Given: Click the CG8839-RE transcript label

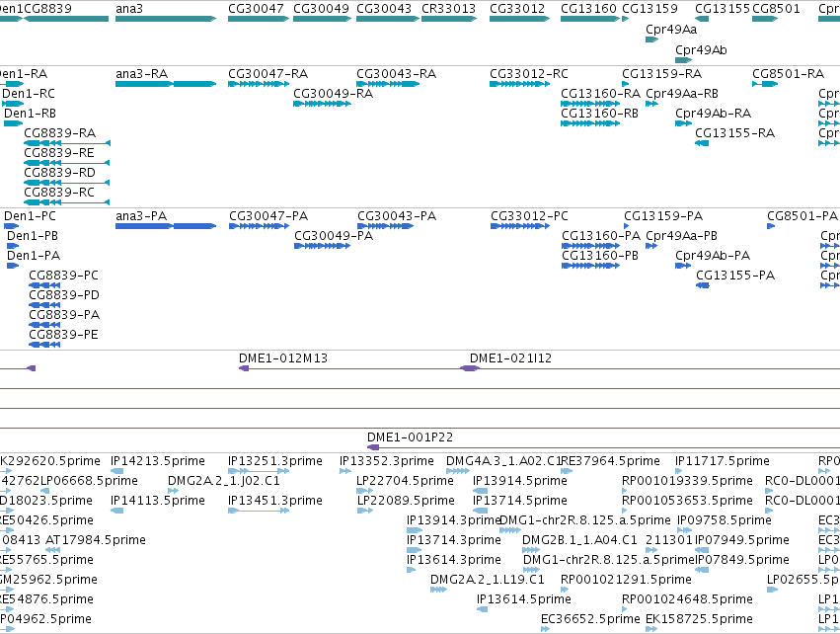Looking at the screenshot, I should pos(59,153).
